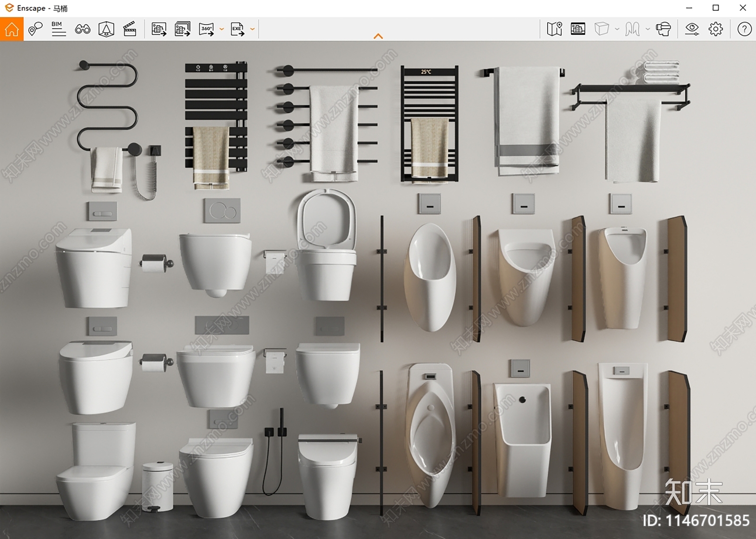
Task: Open the collaborative annotations pin icon
Action: tap(35, 29)
